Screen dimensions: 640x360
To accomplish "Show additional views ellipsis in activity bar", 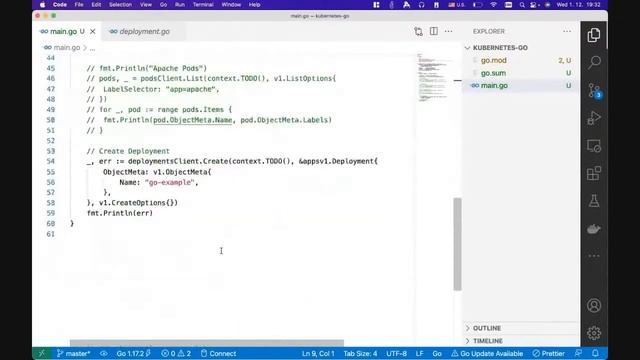I will (594, 256).
